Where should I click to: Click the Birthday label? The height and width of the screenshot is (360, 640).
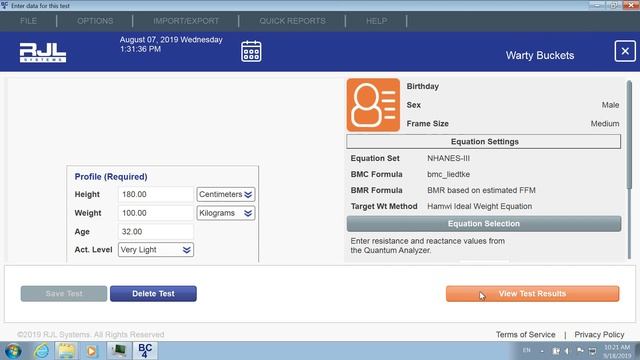pos(422,87)
